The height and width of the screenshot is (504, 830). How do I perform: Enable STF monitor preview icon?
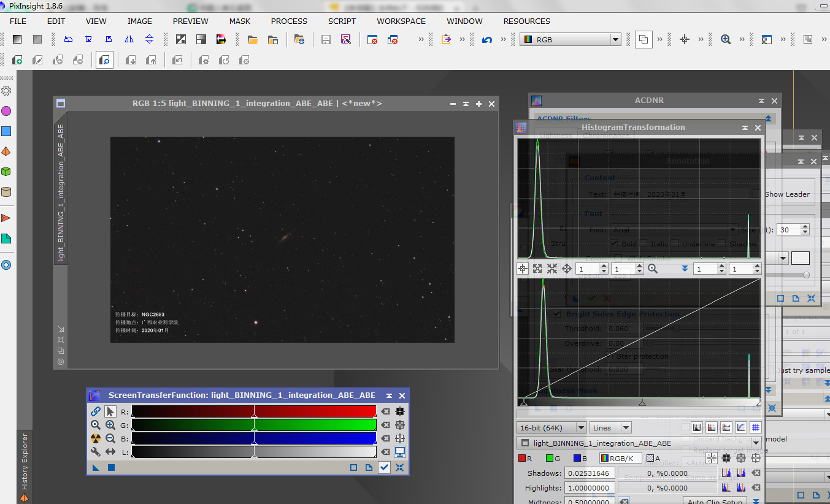(400, 452)
